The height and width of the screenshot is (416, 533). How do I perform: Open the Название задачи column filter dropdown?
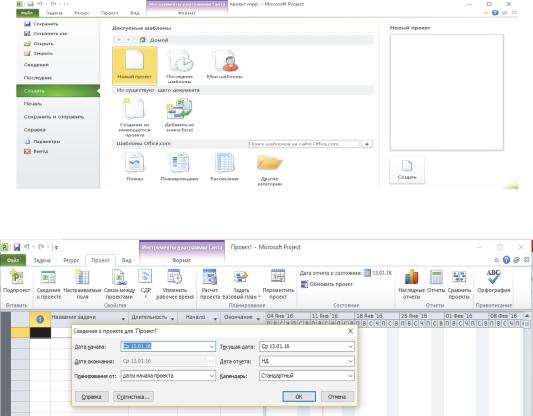pos(123,319)
